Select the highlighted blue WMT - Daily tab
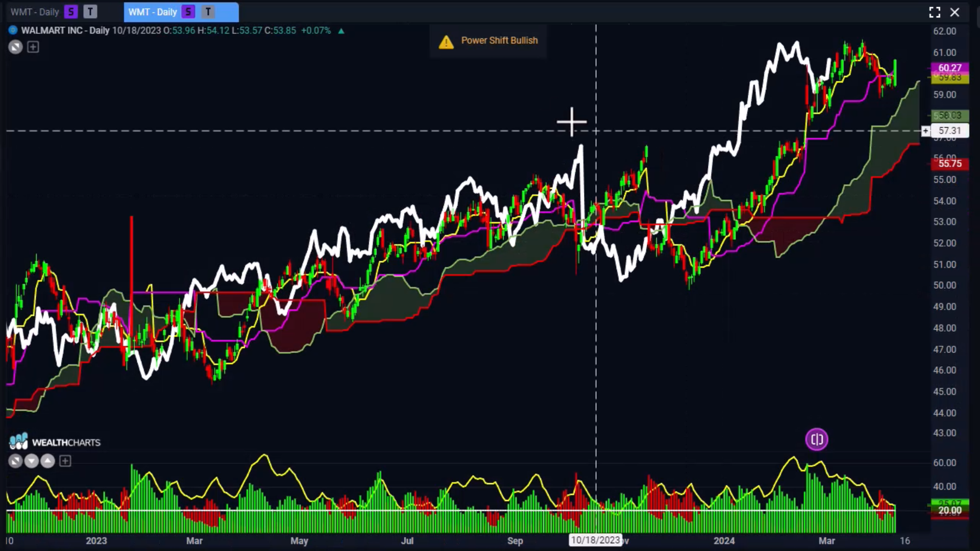 click(181, 12)
